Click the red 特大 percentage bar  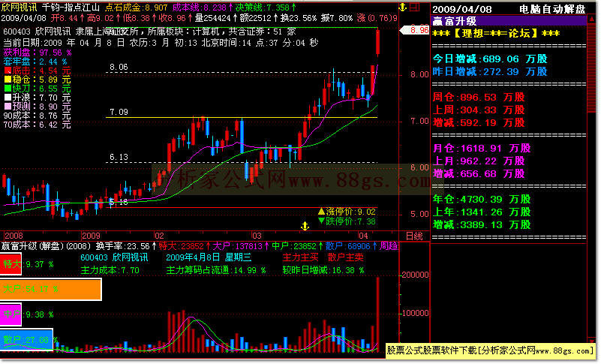tap(11, 264)
